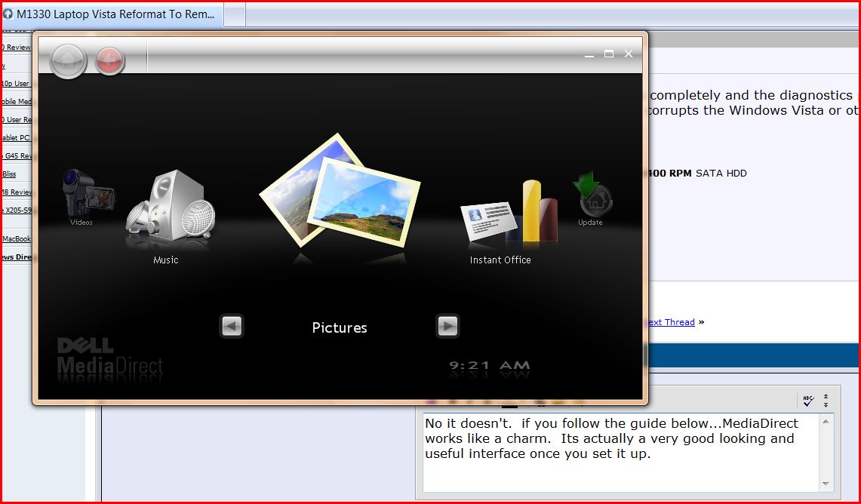Select the Pictures photo stack icon
The height and width of the screenshot is (504, 861).
click(x=340, y=191)
